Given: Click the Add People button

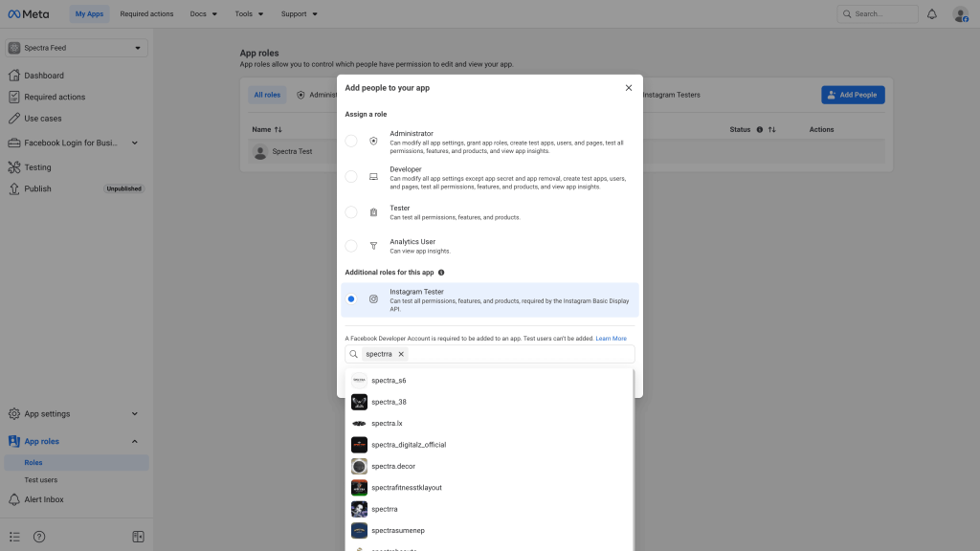Looking at the screenshot, I should [853, 95].
